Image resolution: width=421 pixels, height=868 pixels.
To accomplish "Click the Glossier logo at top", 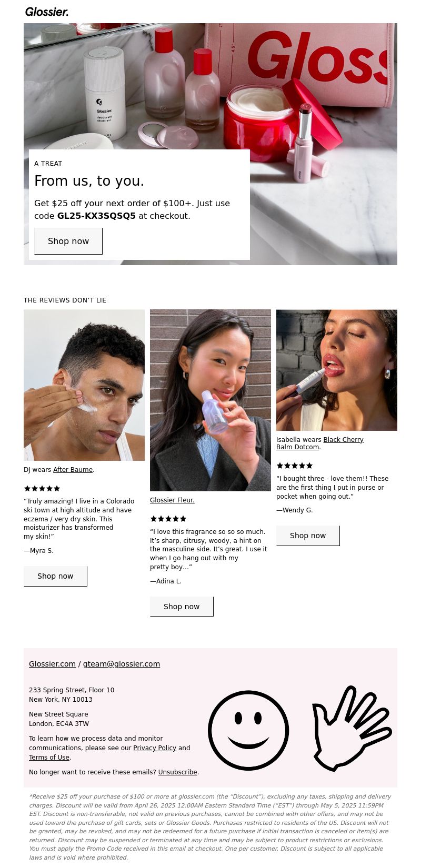I will click(x=47, y=12).
